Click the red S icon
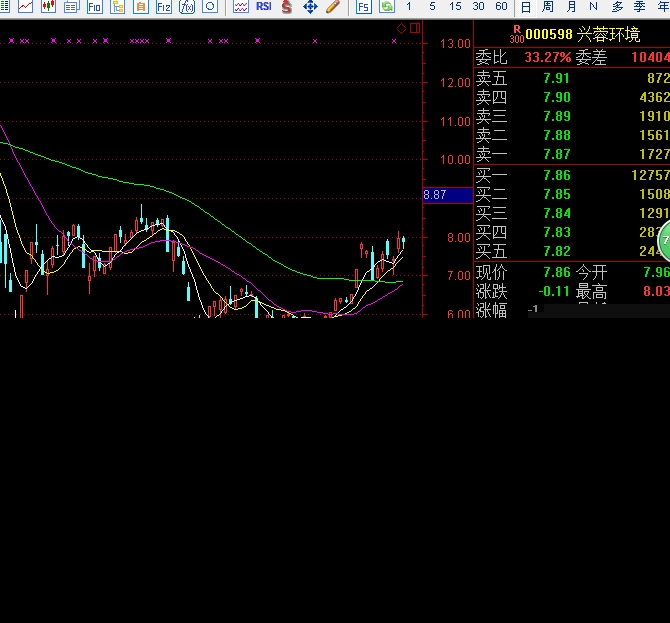Screen dimensions: 670x623 tap(287, 6)
